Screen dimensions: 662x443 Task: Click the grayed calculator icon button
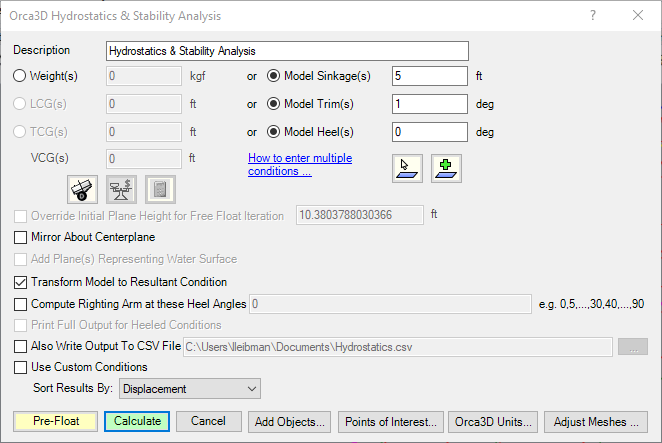pyautogui.click(x=160, y=190)
